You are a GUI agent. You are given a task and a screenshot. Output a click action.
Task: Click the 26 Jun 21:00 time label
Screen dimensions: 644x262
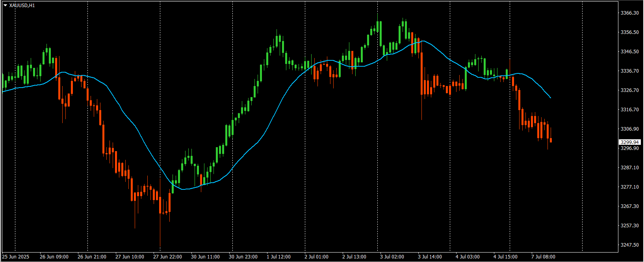92,257
